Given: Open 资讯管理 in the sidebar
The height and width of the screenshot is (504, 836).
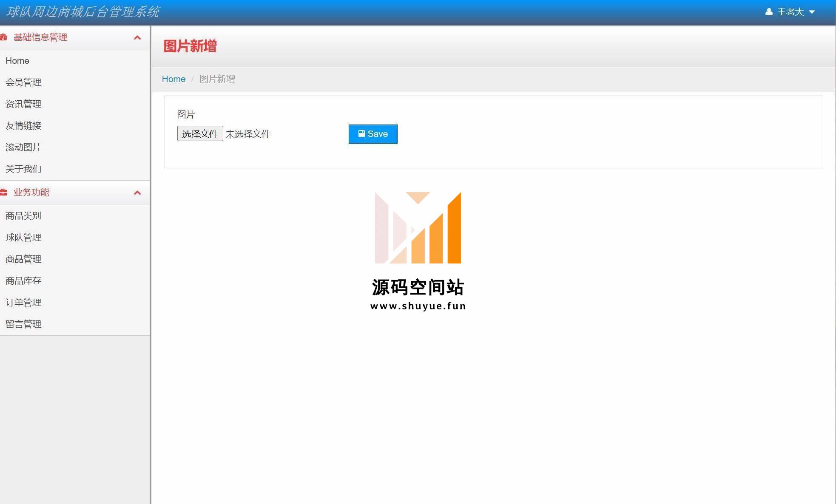Looking at the screenshot, I should click(x=23, y=104).
